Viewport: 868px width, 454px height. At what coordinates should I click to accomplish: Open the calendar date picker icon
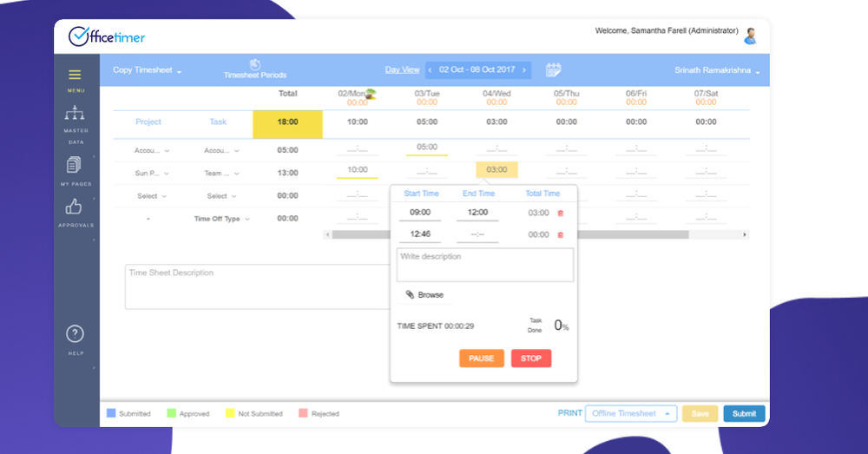click(x=553, y=69)
